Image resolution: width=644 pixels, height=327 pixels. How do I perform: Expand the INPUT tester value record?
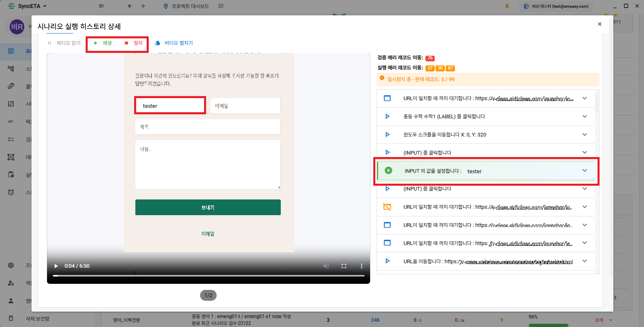tap(585, 171)
